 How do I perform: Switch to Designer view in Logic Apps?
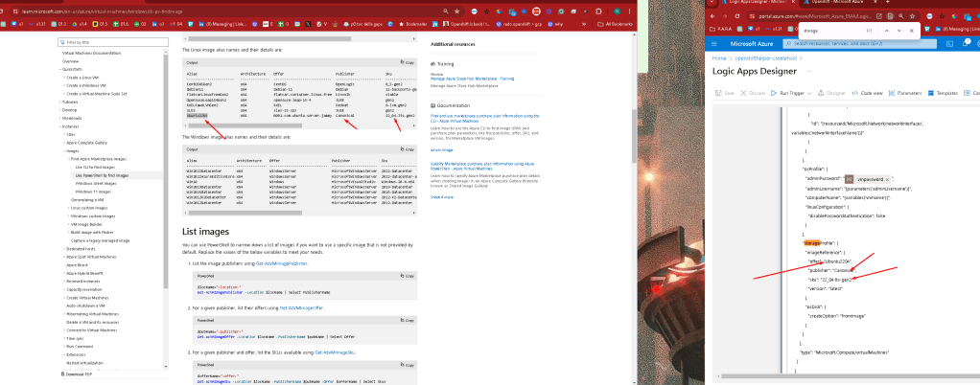(x=832, y=93)
